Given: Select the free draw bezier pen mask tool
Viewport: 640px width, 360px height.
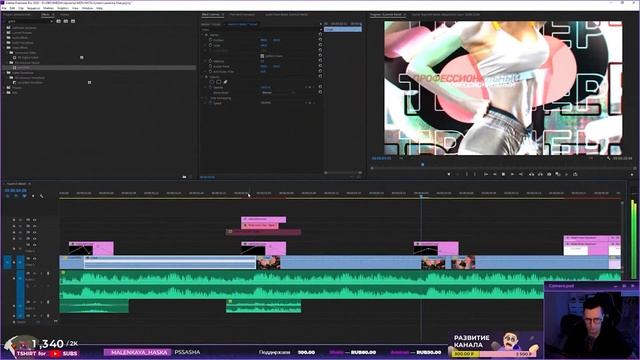Looking at the screenshot, I should tap(225, 82).
